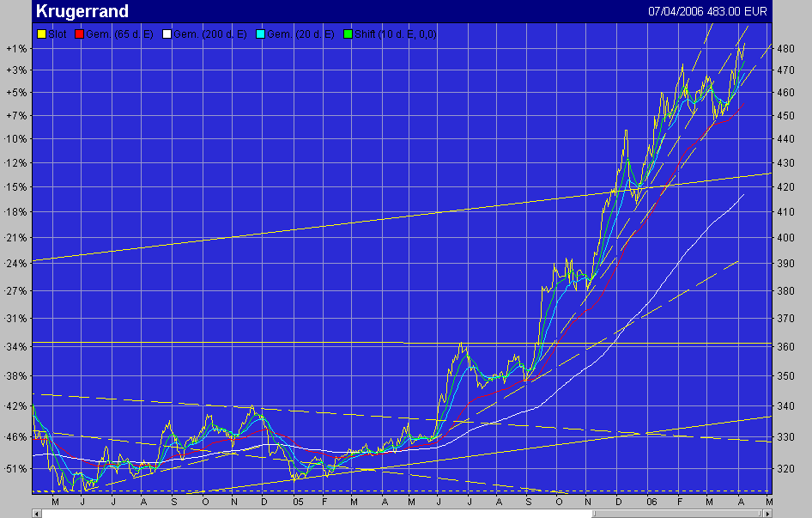Click the 320 price axis label
Image resolution: width=812 pixels, height=518 pixels.
click(785, 469)
